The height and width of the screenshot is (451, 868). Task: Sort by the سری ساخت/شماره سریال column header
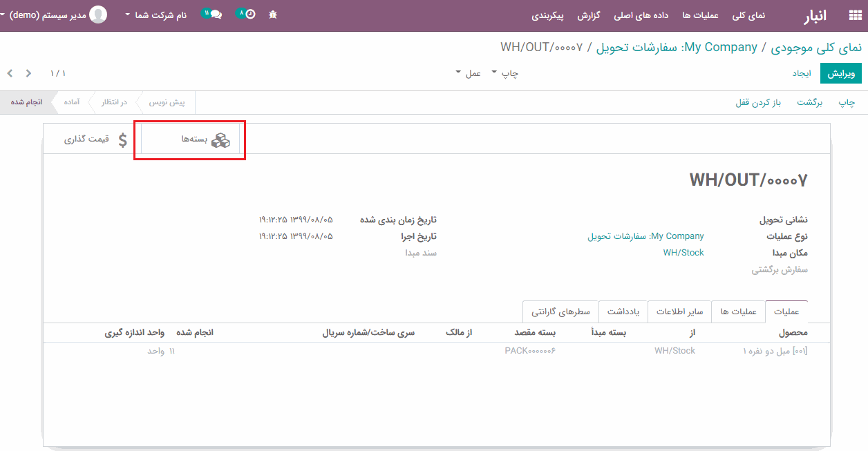[368, 333]
